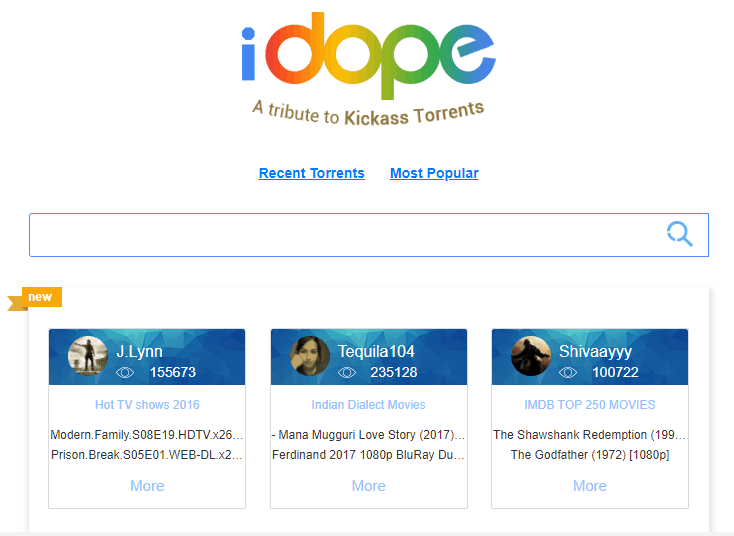Viewport: 734px width, 536px height.
Task: Click the eye views icon under J.Lynn
Action: [125, 373]
